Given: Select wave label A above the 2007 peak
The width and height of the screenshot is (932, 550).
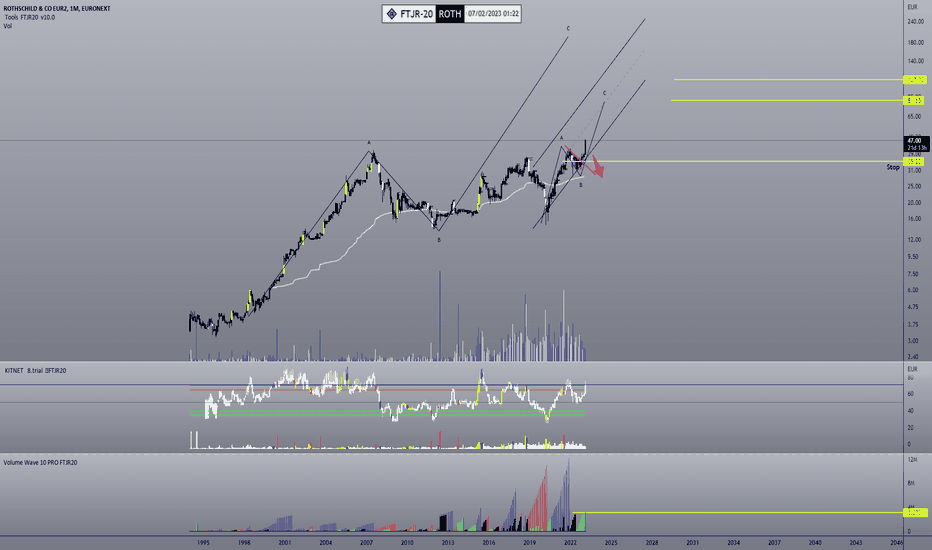Looking at the screenshot, I should click(369, 143).
